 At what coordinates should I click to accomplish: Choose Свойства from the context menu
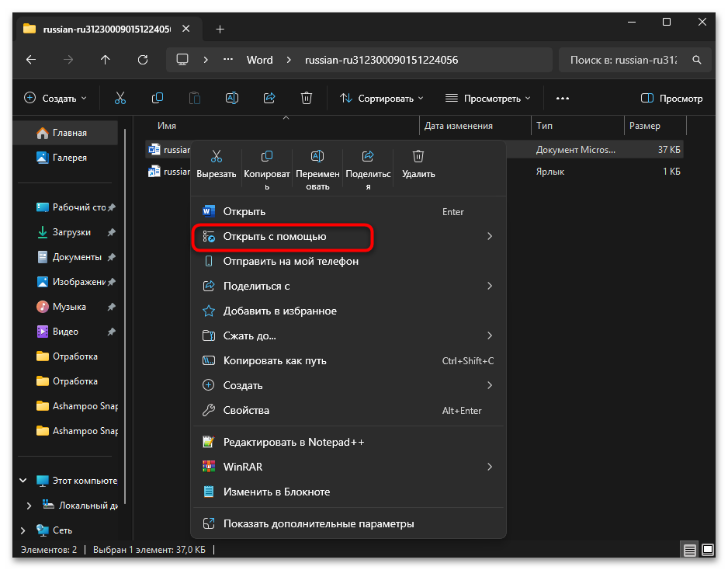click(x=246, y=410)
